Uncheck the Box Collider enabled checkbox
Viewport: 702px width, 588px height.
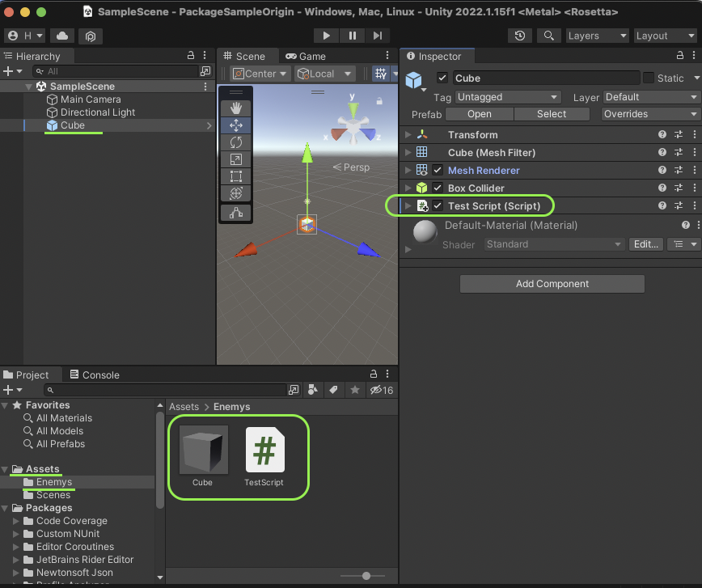coord(438,188)
